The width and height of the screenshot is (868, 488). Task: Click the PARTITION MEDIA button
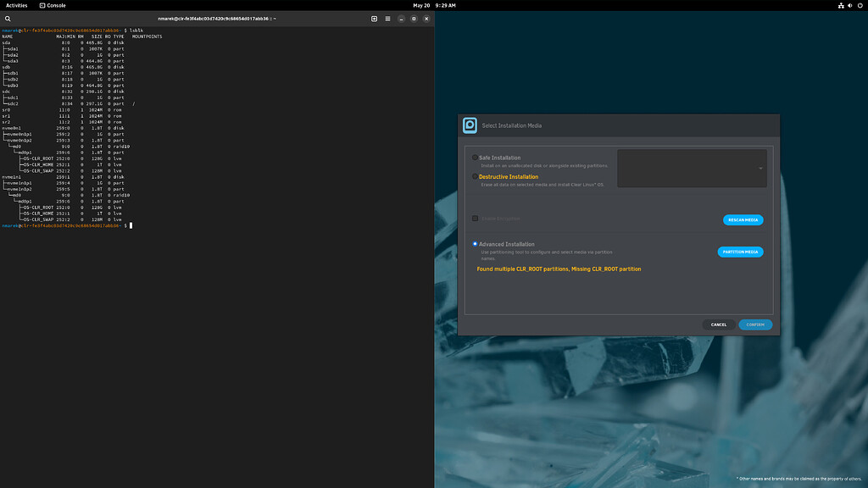(740, 252)
